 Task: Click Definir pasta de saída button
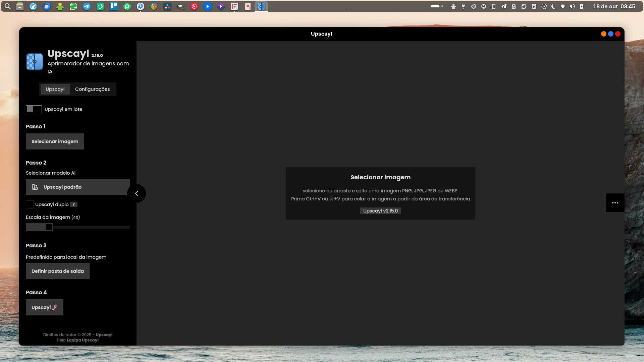pos(58,271)
